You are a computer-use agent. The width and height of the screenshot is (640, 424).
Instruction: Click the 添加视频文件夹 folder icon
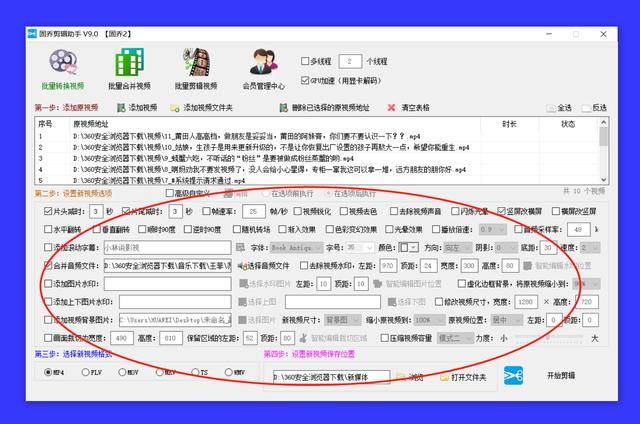coord(175,108)
